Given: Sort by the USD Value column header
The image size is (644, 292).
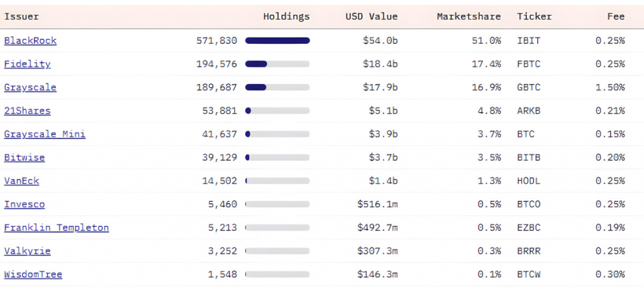Looking at the screenshot, I should coord(372,16).
